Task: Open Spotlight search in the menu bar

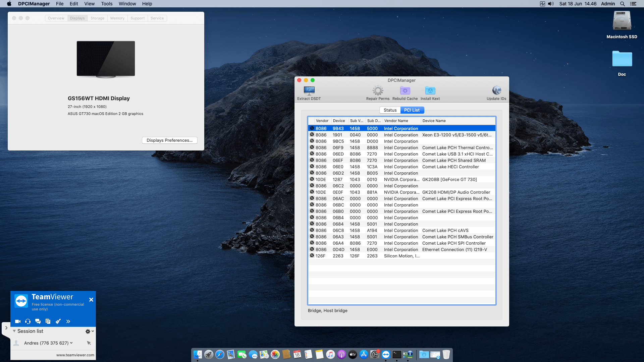Action: point(622,4)
